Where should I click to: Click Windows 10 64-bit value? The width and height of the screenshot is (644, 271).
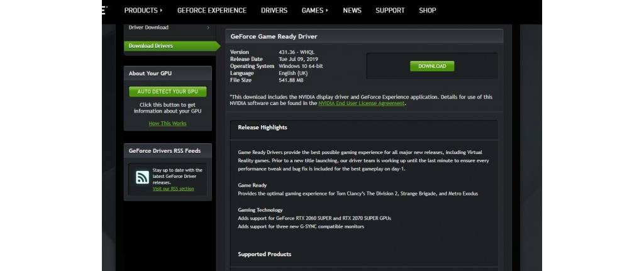[x=301, y=66]
